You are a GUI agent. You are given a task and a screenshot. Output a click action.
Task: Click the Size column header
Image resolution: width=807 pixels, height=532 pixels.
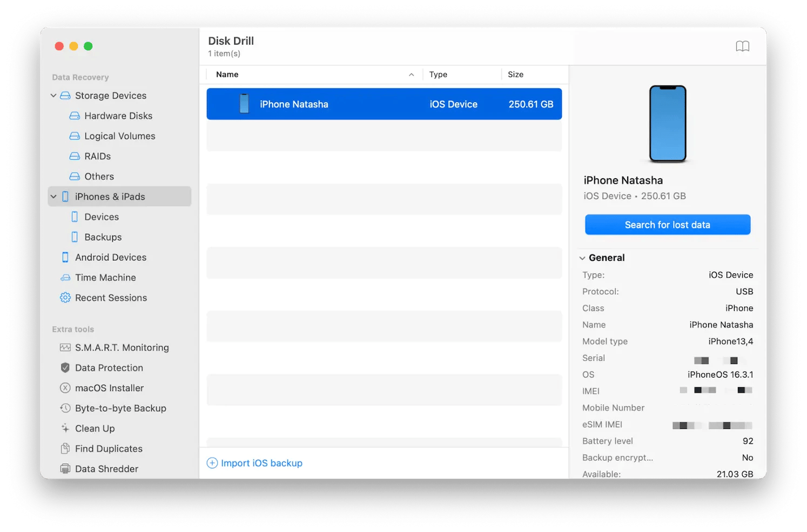[x=515, y=74]
